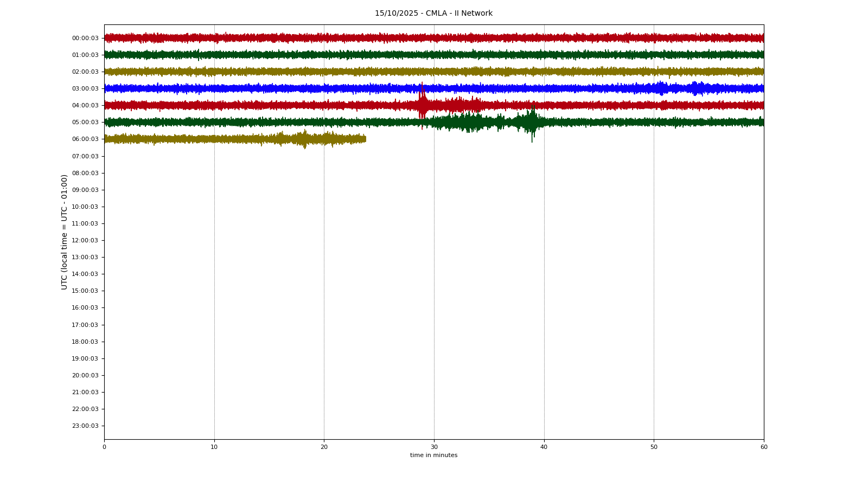Click the 18:00:03 y-axis tick label
Image resolution: width=868 pixels, height=488 pixels.
[85, 342]
